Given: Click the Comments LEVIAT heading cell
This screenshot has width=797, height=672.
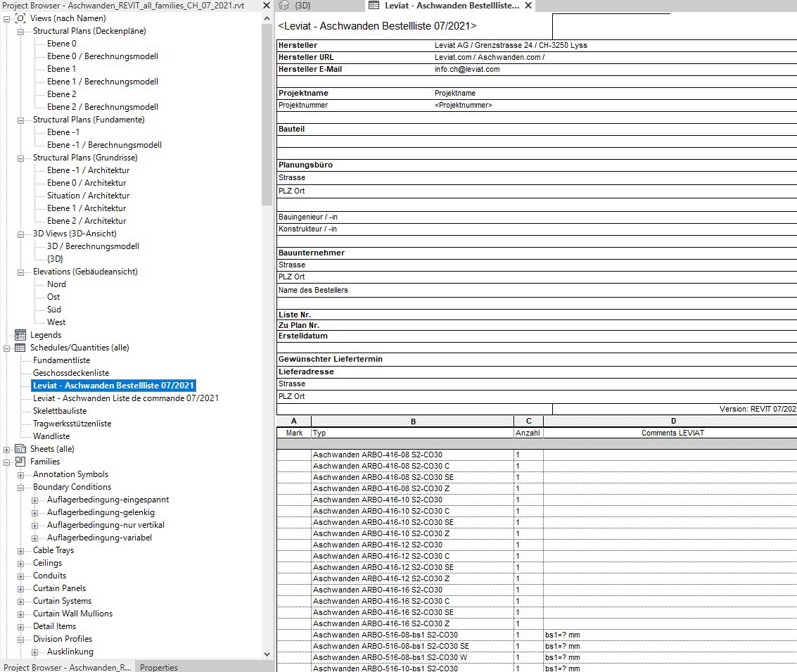Looking at the screenshot, I should [670, 433].
